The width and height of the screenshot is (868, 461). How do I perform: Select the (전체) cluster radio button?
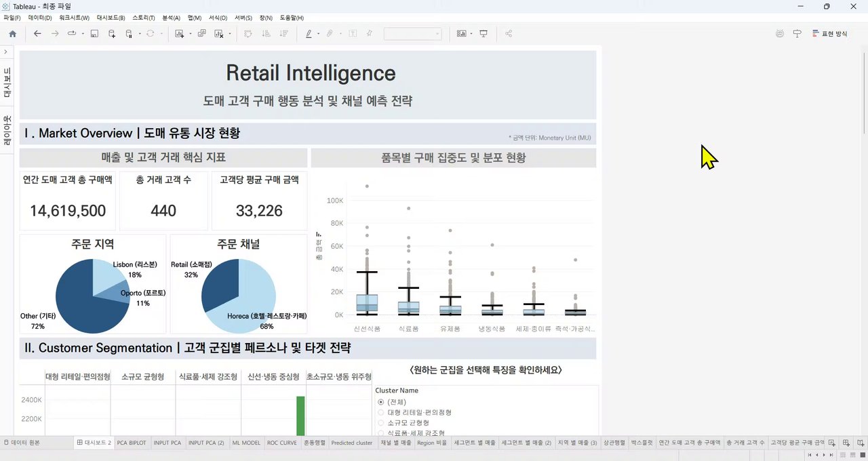380,402
